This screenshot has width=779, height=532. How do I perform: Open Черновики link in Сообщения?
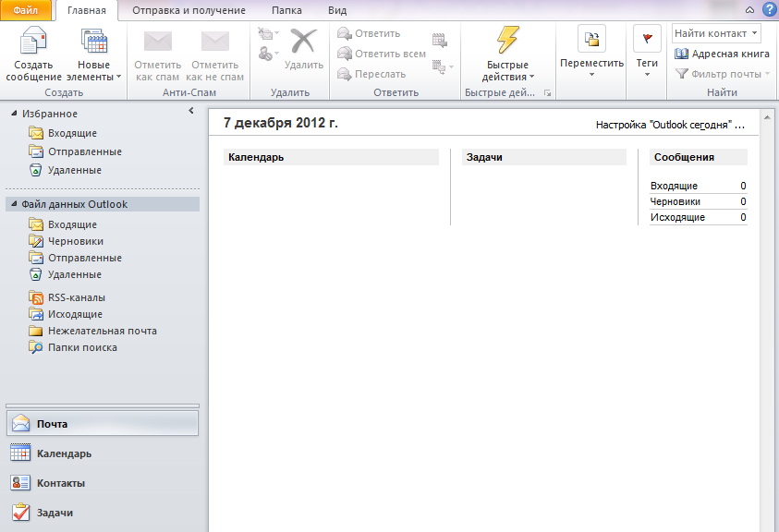pos(676,201)
